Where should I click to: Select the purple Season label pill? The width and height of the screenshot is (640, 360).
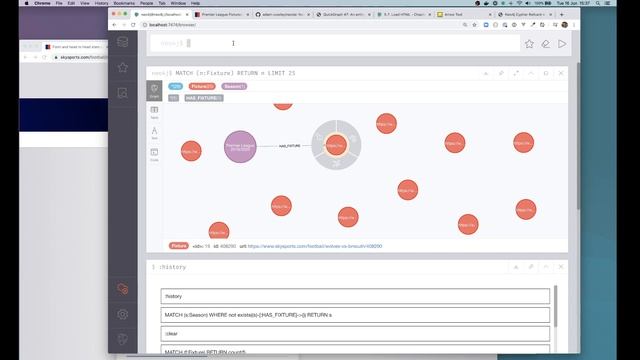[x=234, y=87]
